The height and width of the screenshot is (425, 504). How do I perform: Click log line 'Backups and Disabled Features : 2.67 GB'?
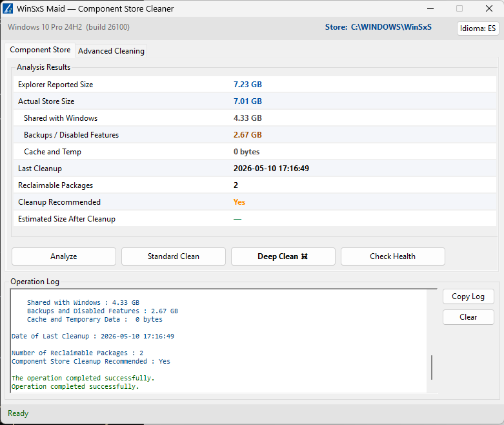(x=103, y=311)
